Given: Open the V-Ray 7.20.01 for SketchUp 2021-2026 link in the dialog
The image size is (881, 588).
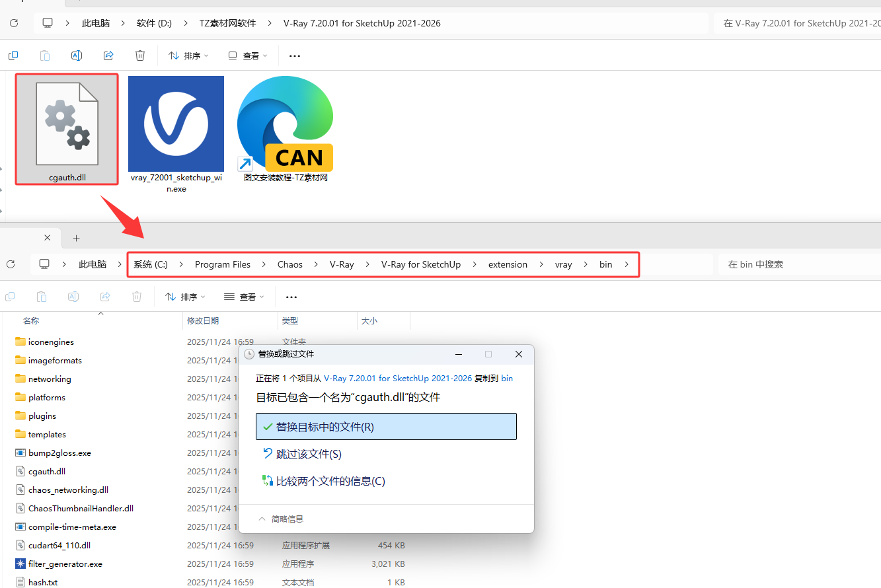Looking at the screenshot, I should click(x=398, y=379).
